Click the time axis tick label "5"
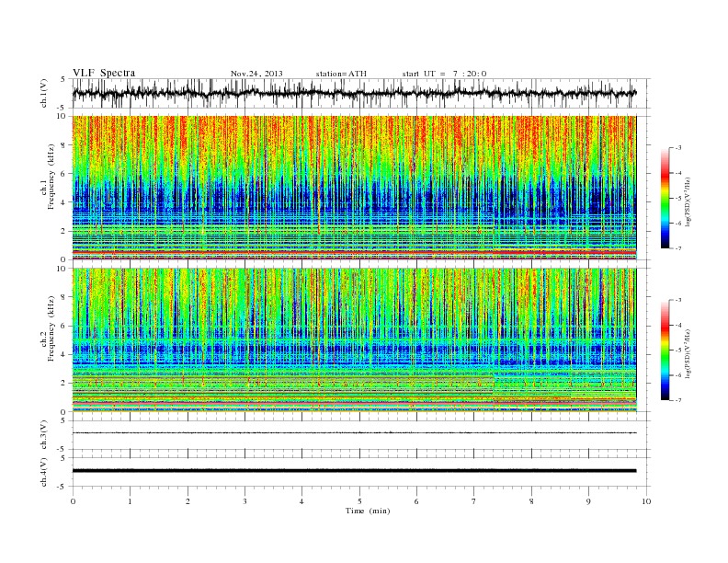 click(359, 501)
